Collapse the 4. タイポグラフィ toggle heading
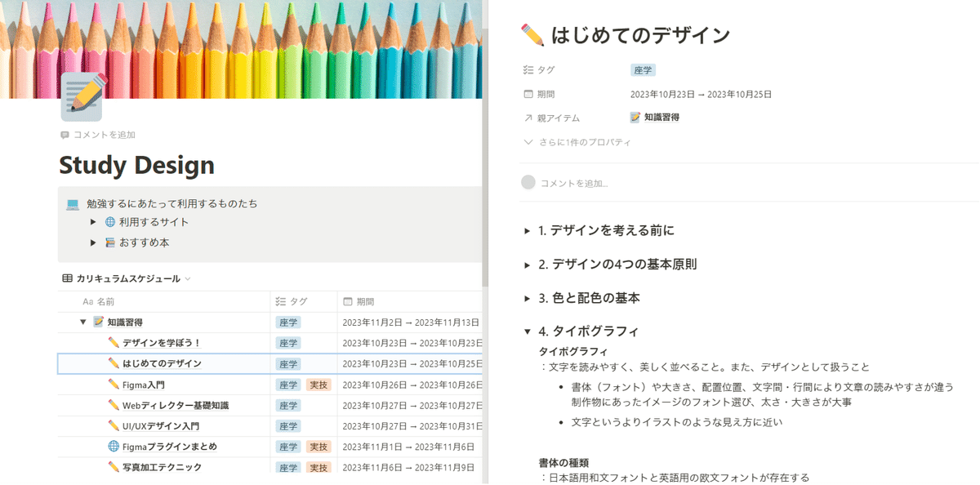Viewport: 980px width, 485px height. pos(527,331)
